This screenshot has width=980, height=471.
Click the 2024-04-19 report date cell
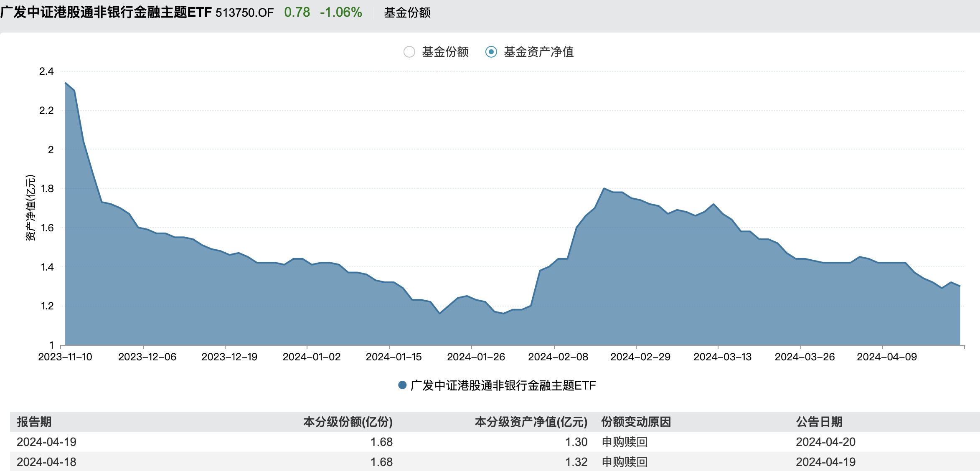click(47, 442)
